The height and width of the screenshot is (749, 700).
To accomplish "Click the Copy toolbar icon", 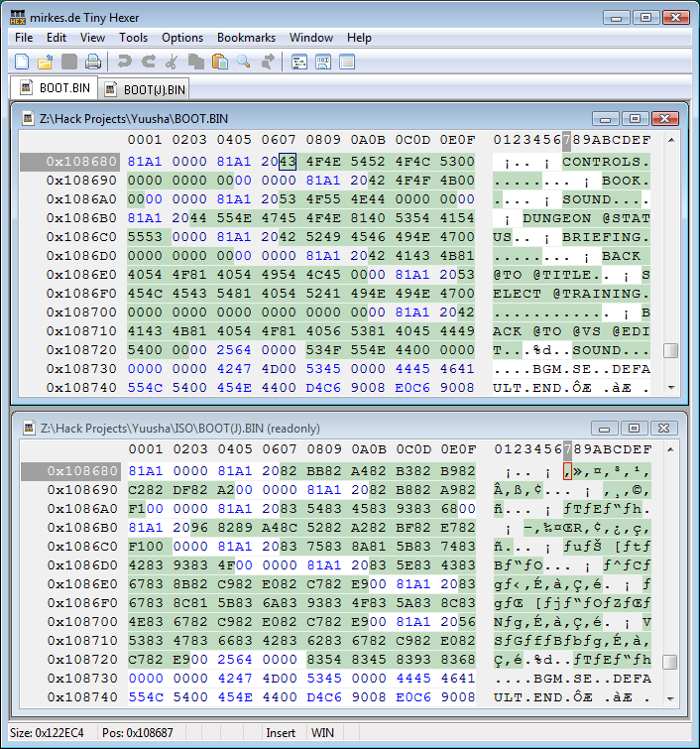I will coord(195,62).
